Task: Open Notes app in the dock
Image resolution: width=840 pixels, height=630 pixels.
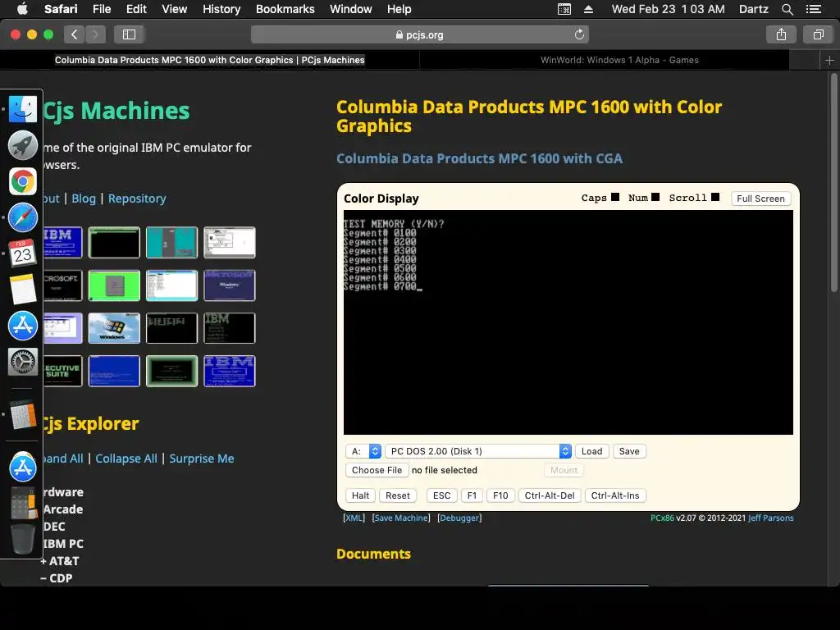Action: tap(22, 290)
